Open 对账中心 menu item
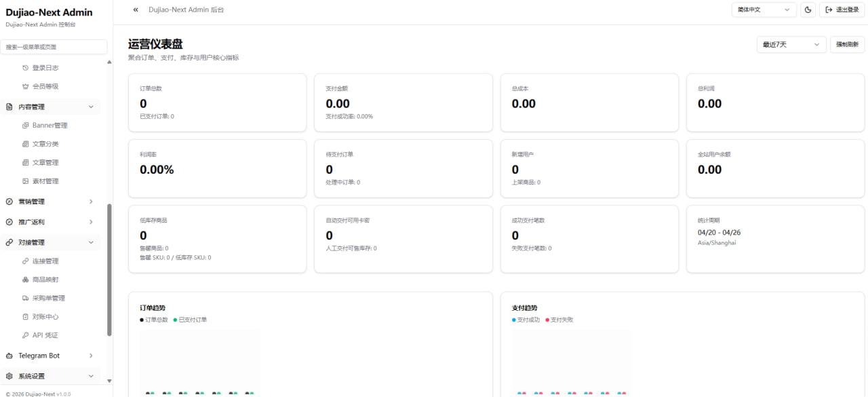The height and width of the screenshot is (397, 868). coord(45,317)
